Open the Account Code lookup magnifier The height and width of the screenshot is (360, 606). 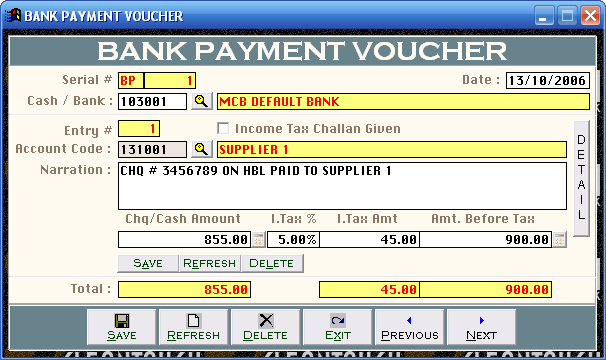click(x=201, y=149)
